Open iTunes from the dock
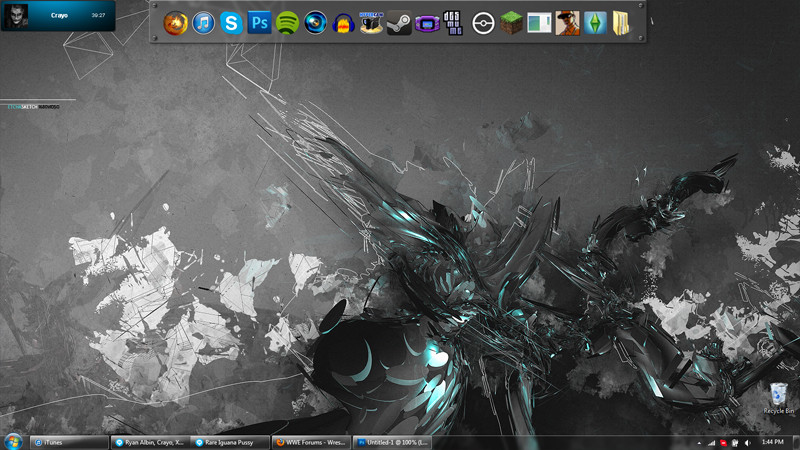Image resolution: width=800 pixels, height=450 pixels. click(x=204, y=22)
